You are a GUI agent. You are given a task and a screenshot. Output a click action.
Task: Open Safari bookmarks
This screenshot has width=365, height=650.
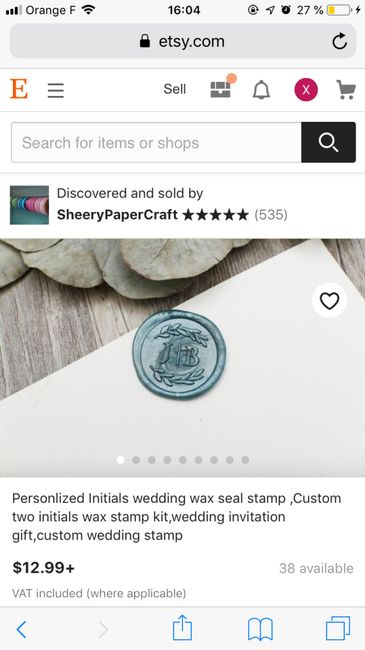[x=260, y=629]
